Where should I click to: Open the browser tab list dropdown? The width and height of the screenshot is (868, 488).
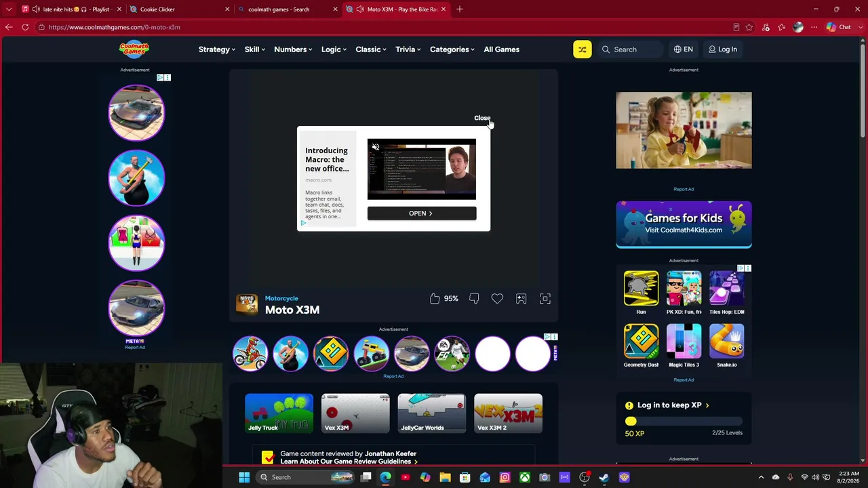[x=9, y=9]
